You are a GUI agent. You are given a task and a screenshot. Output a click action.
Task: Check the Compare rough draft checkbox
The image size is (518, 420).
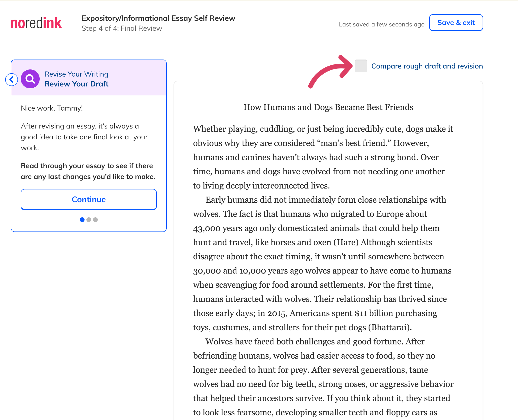(x=361, y=66)
